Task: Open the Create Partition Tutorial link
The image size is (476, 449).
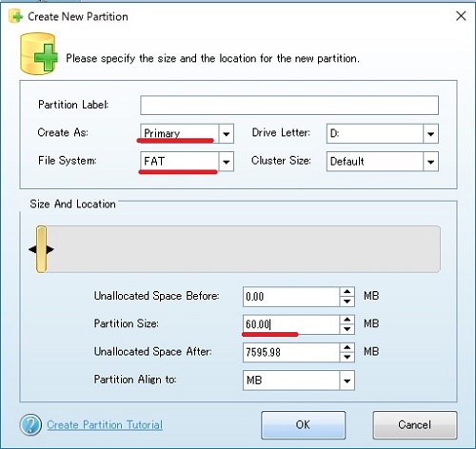Action: [x=105, y=424]
